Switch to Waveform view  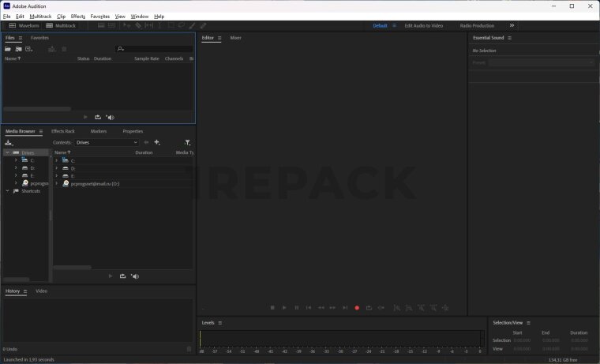[x=24, y=25]
